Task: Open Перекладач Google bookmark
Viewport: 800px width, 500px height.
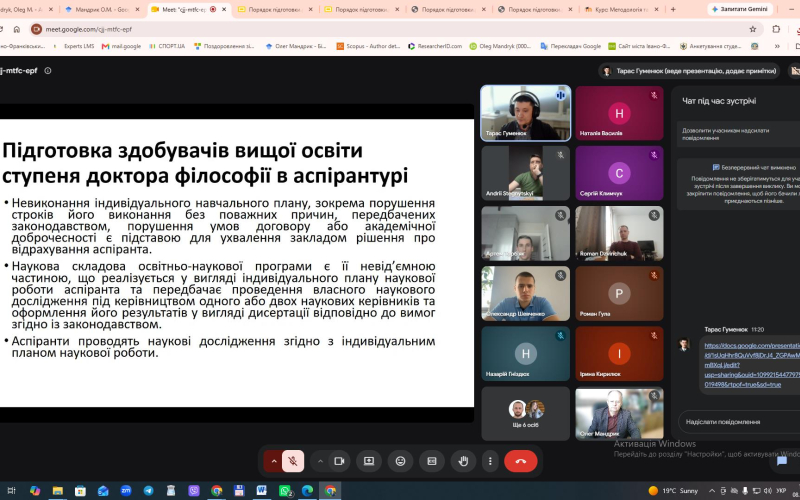Action: click(570, 46)
